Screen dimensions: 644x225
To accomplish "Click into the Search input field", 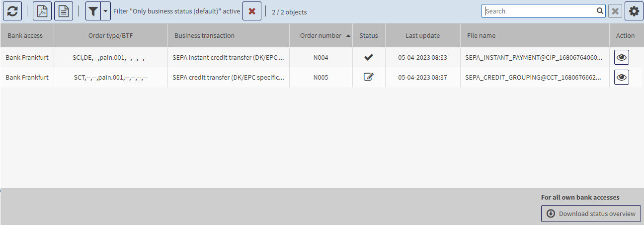I will pyautogui.click(x=539, y=11).
